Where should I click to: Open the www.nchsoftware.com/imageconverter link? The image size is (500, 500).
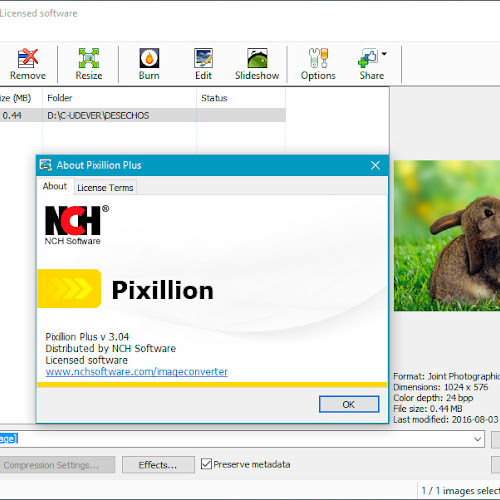coord(137,372)
